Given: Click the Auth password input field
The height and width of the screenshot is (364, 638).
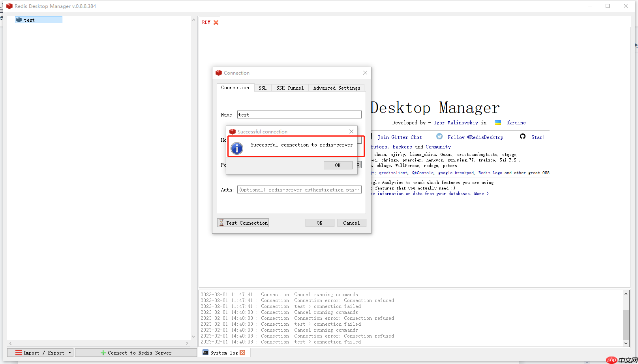Looking at the screenshot, I should point(299,190).
